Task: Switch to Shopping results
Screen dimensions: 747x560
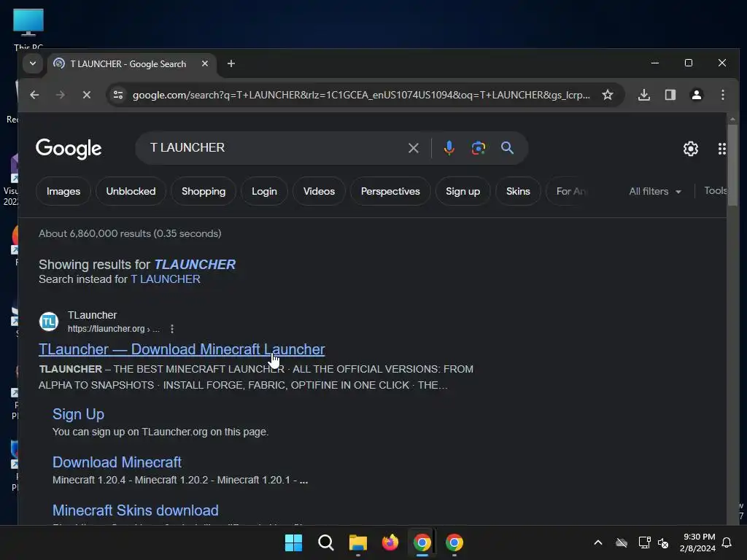Action: 204,191
